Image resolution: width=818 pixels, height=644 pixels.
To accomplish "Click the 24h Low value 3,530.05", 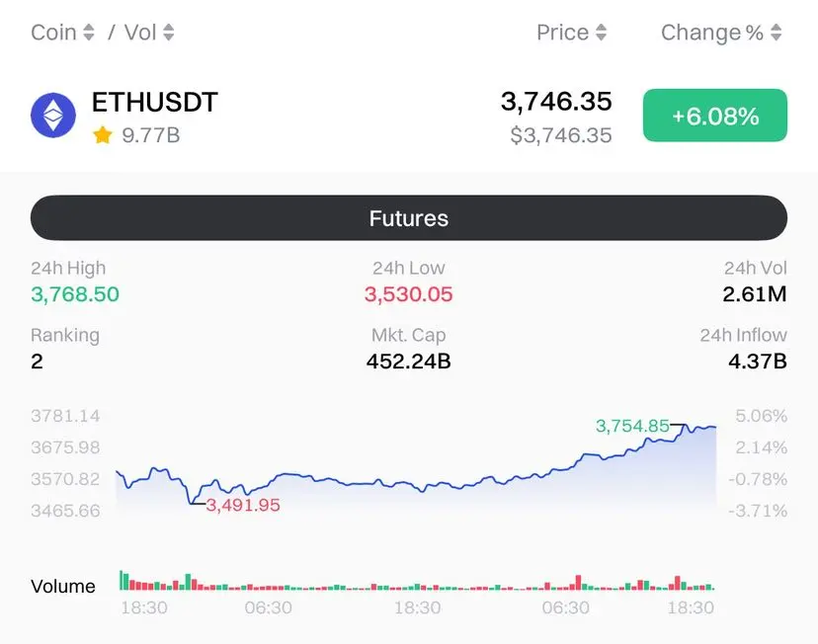I will [408, 294].
